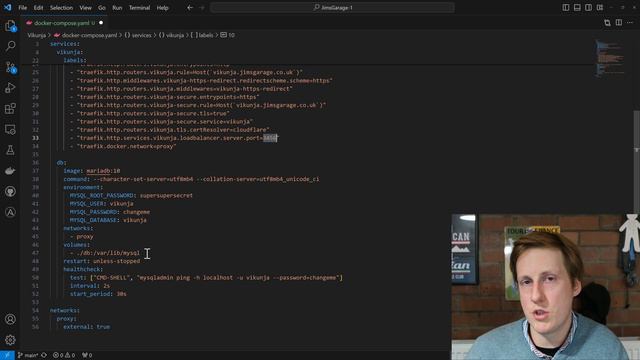Click the MYSQL_ROOT_PASSWORD line
The height and width of the screenshot is (360, 640).
[131, 196]
